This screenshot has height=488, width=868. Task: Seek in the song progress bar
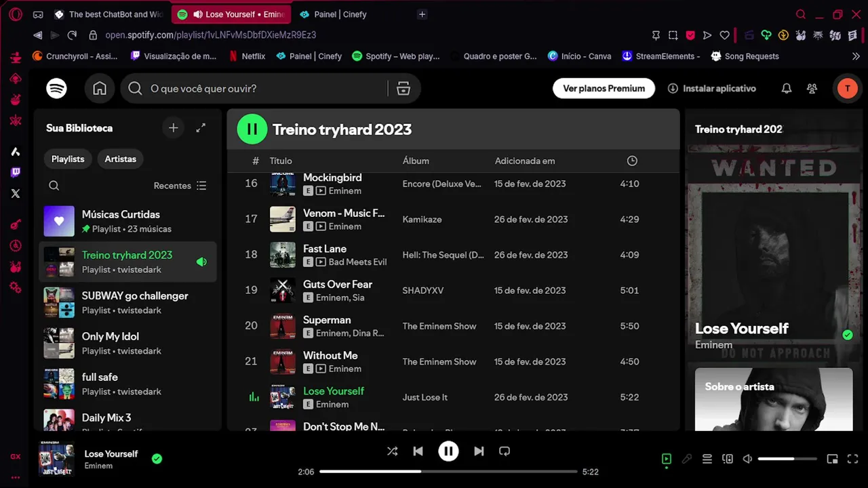[x=448, y=471]
